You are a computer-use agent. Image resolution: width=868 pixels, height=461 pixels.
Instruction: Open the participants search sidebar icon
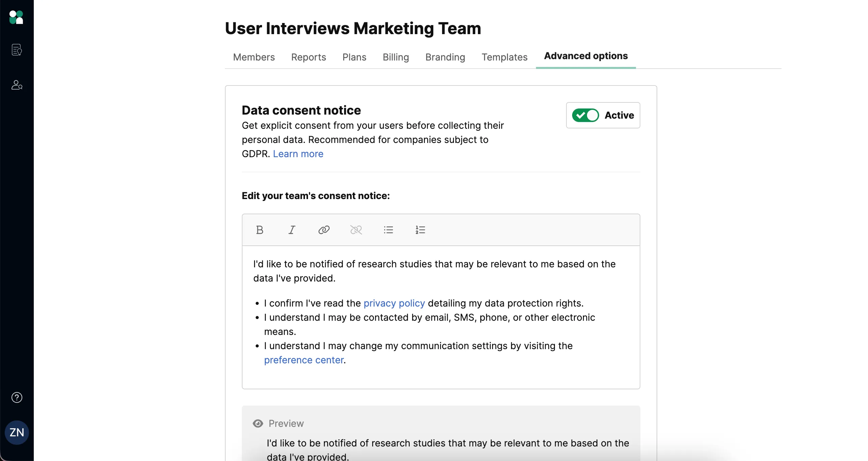(x=17, y=85)
